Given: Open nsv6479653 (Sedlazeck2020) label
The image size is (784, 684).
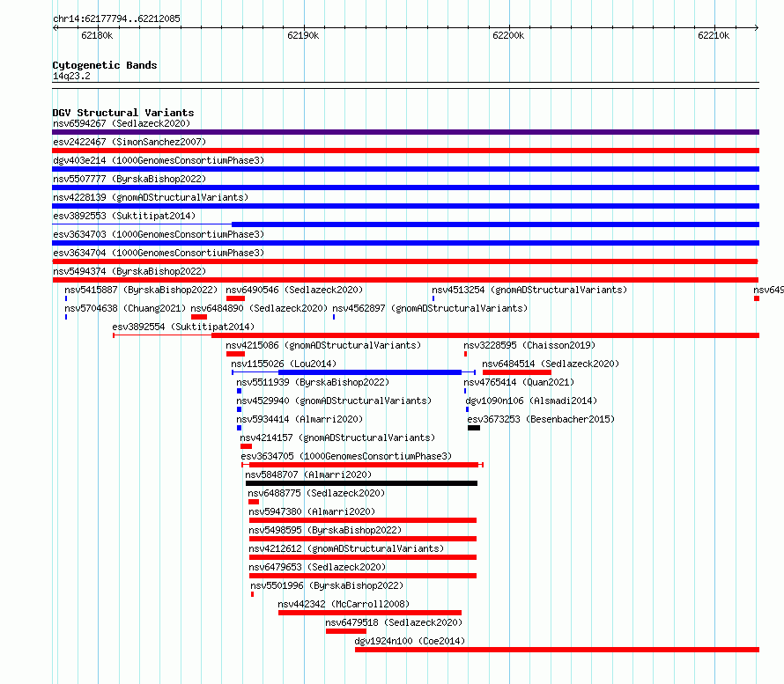Looking at the screenshot, I should pos(317,567).
